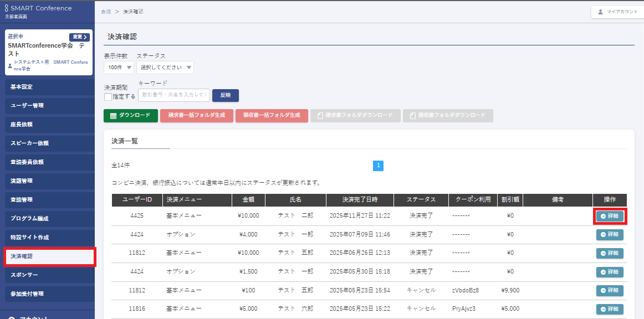Select プログラム編成 from the sidebar
This screenshot has width=644, height=319.
[x=47, y=219]
